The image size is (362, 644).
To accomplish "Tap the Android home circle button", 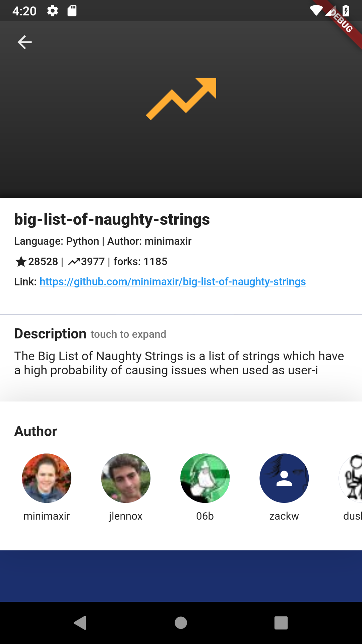I will pyautogui.click(x=181, y=623).
